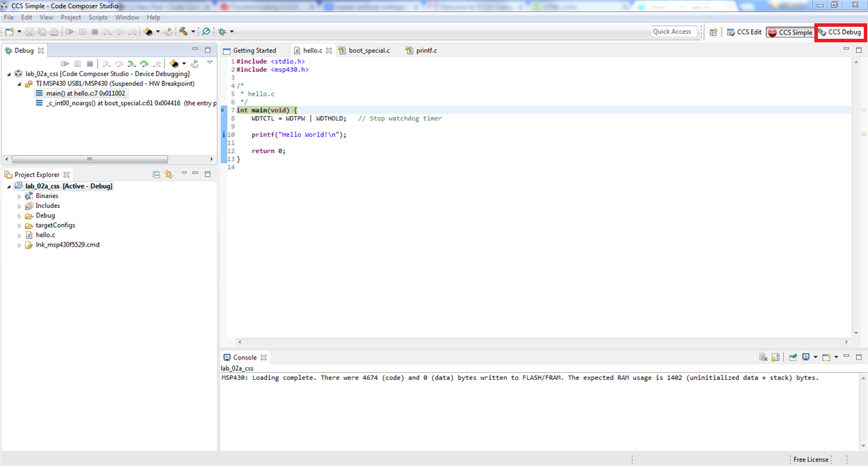Click green Assembly Step Into in Debug view
Image resolution: width=868 pixels, height=466 pixels.
(131, 63)
